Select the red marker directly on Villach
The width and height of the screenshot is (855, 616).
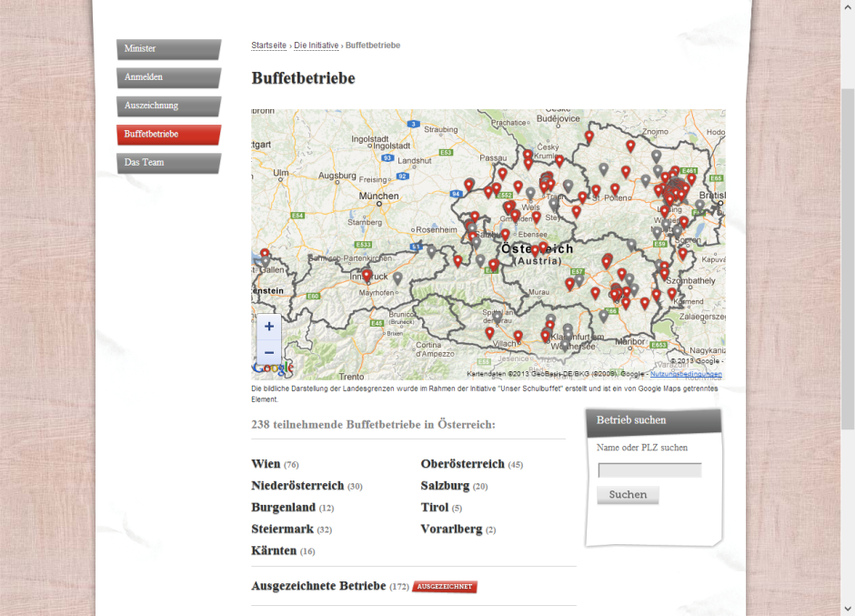518,338
